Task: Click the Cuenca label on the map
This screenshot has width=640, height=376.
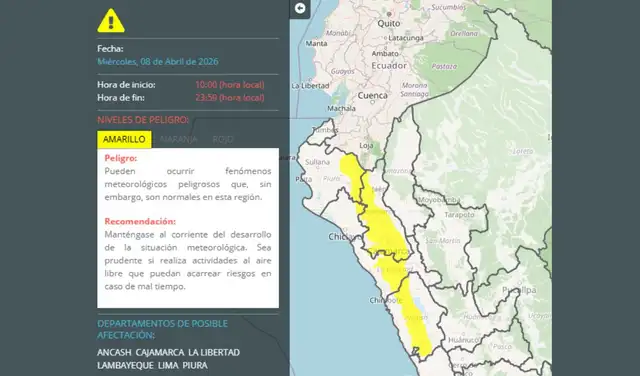Action: coord(372,96)
